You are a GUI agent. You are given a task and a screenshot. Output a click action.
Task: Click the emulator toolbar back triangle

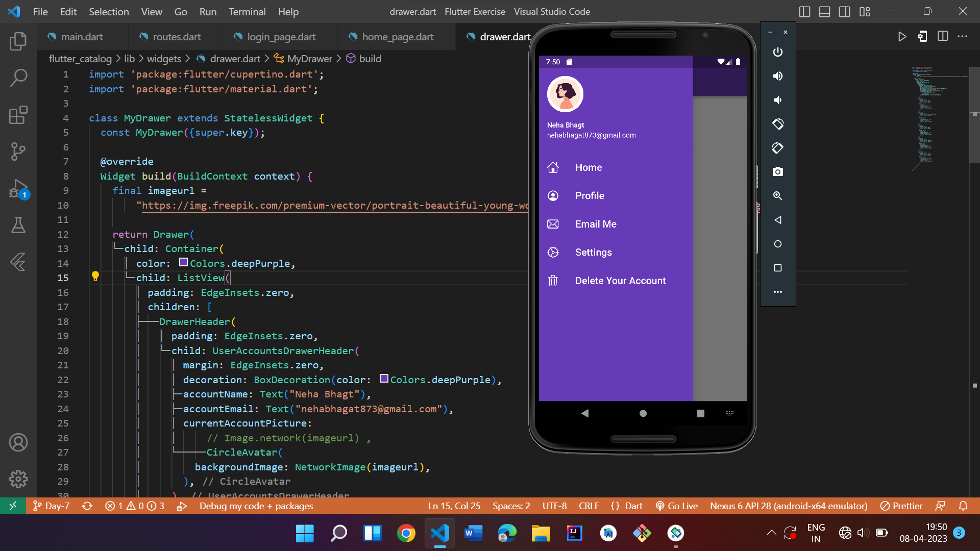777,220
